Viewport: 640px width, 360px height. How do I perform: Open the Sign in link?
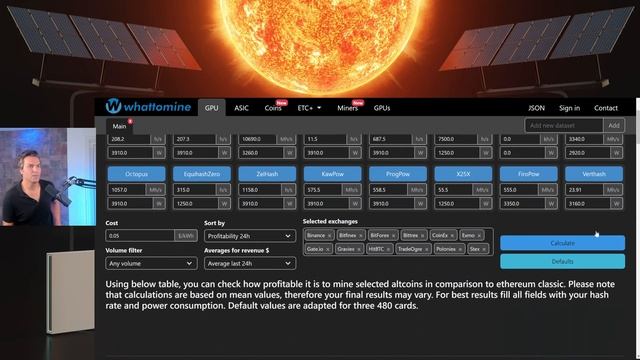click(x=569, y=108)
